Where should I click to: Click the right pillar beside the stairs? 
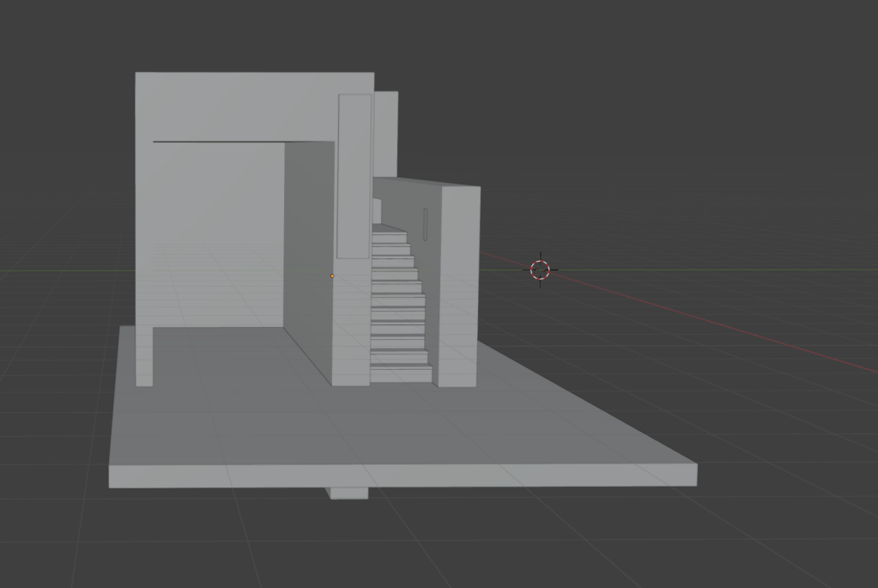458,286
